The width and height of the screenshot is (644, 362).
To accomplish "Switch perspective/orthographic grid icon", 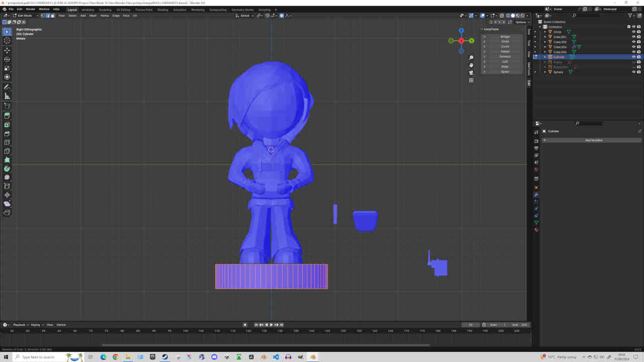I will (x=471, y=80).
